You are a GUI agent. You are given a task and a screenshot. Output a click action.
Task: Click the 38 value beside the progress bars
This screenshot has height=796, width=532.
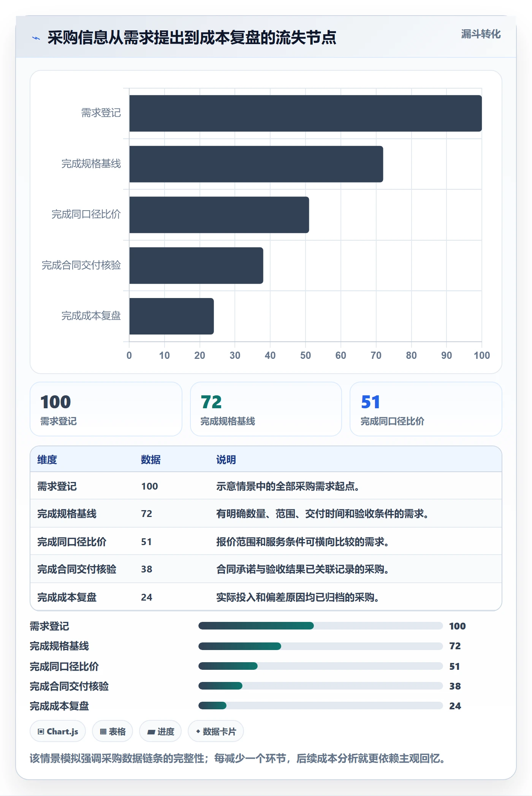(x=455, y=686)
